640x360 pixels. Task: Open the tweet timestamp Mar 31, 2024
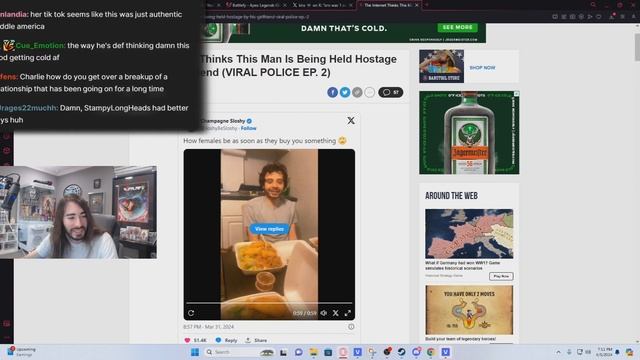coord(209,327)
